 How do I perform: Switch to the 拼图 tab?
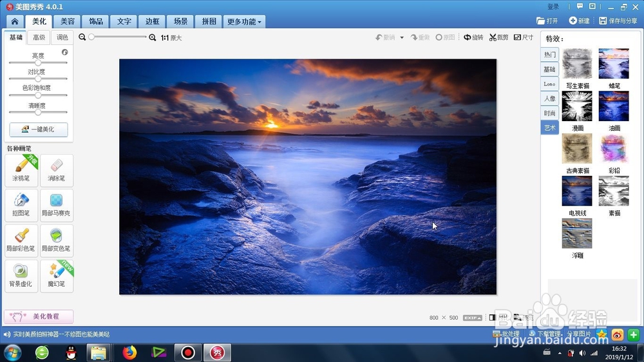(x=209, y=21)
